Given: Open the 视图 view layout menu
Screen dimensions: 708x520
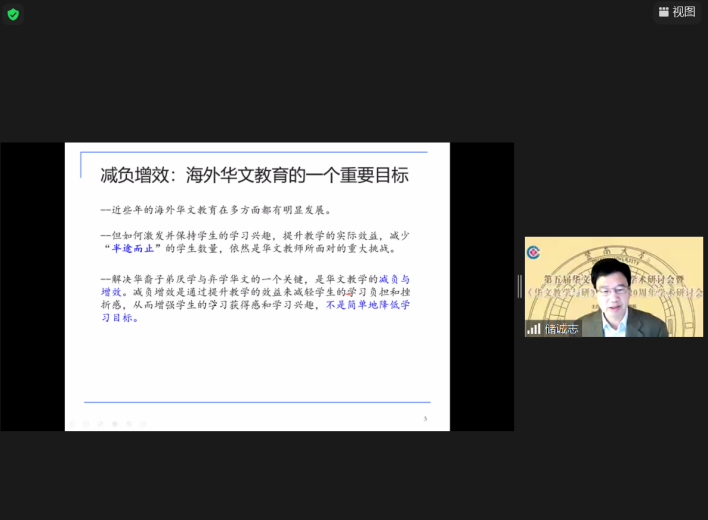Looking at the screenshot, I should click(675, 12).
